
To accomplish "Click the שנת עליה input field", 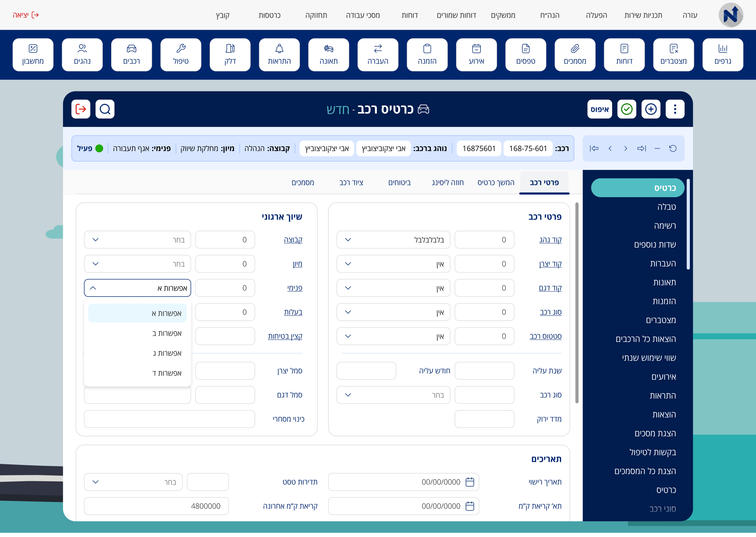I will 484,371.
